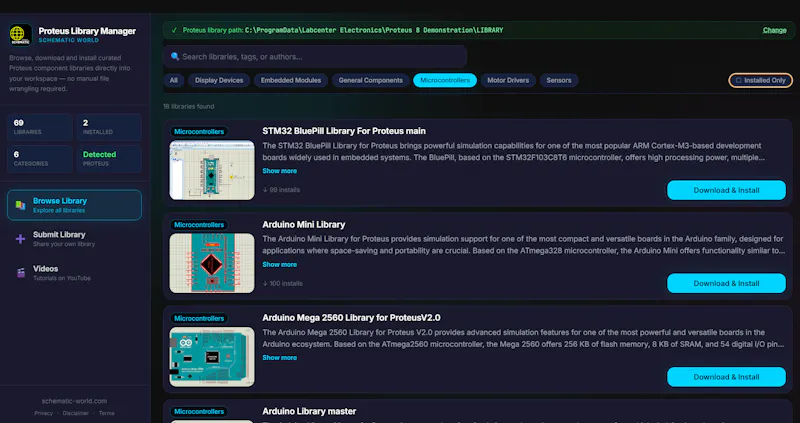Download & Install Arduino Mega 2560 Library
The width and height of the screenshot is (800, 423).
click(726, 377)
